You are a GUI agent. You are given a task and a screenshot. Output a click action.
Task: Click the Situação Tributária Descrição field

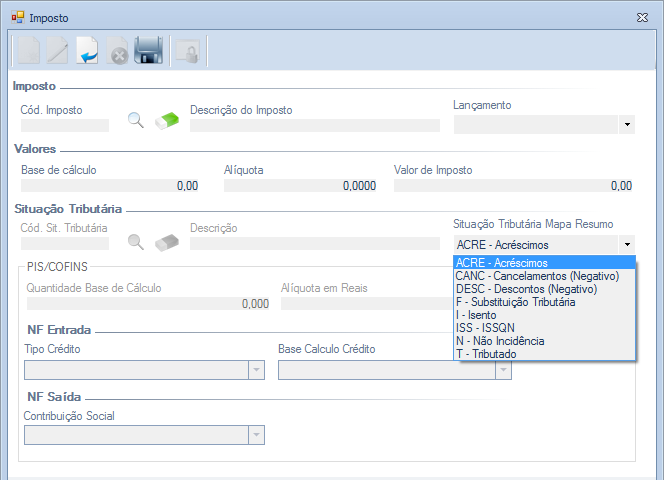point(315,244)
